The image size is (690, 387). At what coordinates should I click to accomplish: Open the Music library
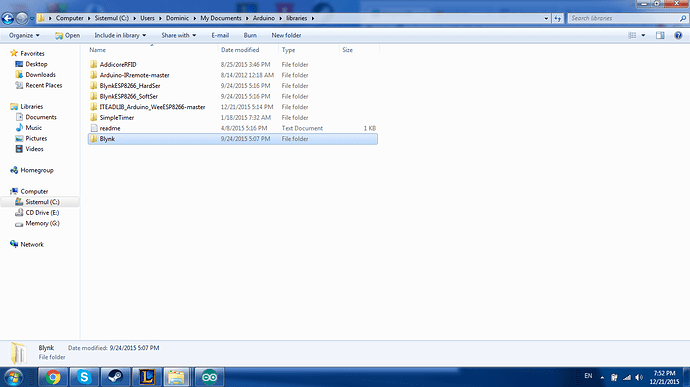(x=33, y=128)
